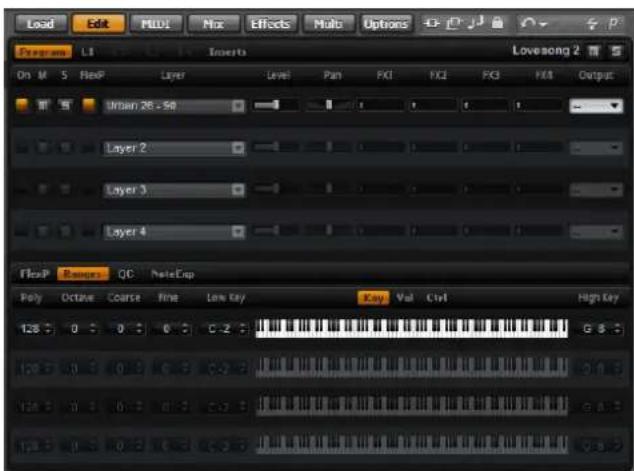
Task: Switch to the lower FlexP tab
Action: pyautogui.click(x=35, y=274)
